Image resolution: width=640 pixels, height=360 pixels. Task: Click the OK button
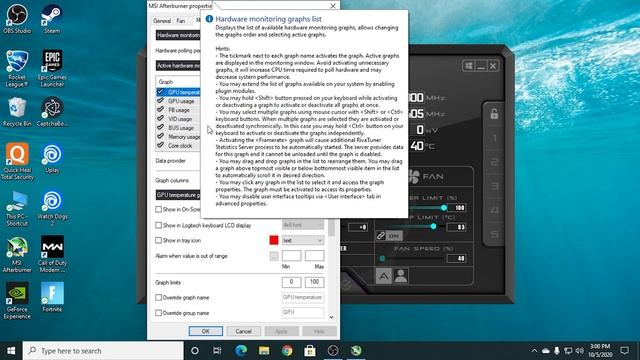pos(206,331)
